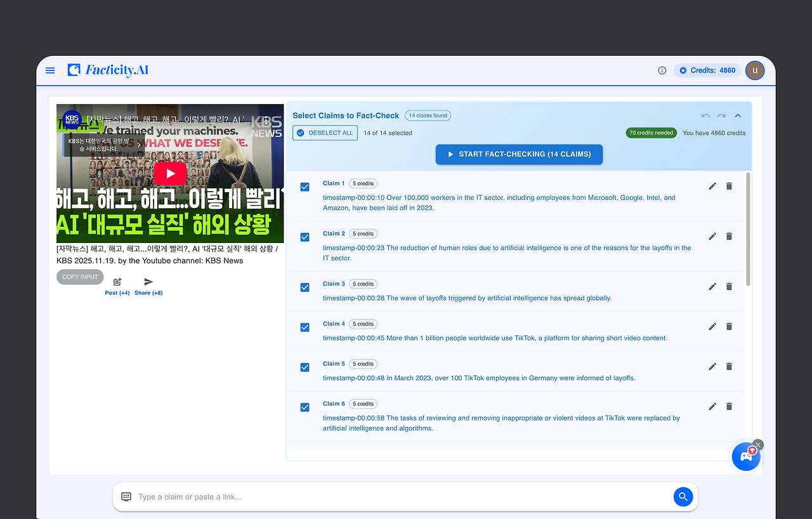Edit Claim 5 with pencil icon

[712, 366]
